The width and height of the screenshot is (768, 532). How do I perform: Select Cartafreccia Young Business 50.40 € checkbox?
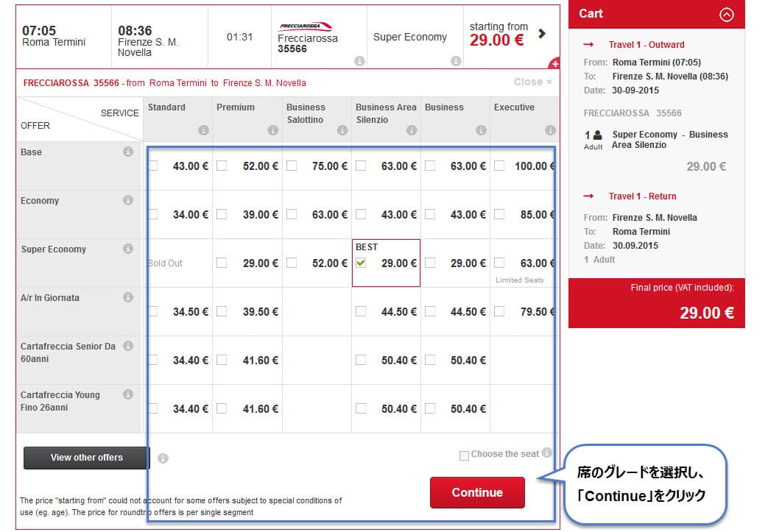click(430, 408)
